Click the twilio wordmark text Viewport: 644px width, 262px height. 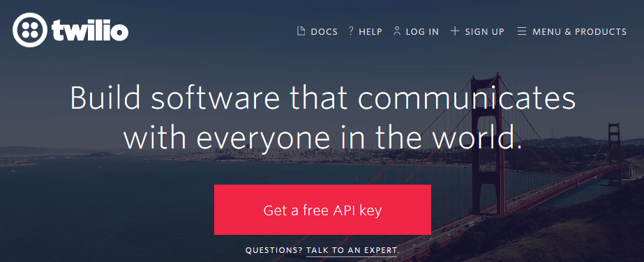click(x=91, y=31)
